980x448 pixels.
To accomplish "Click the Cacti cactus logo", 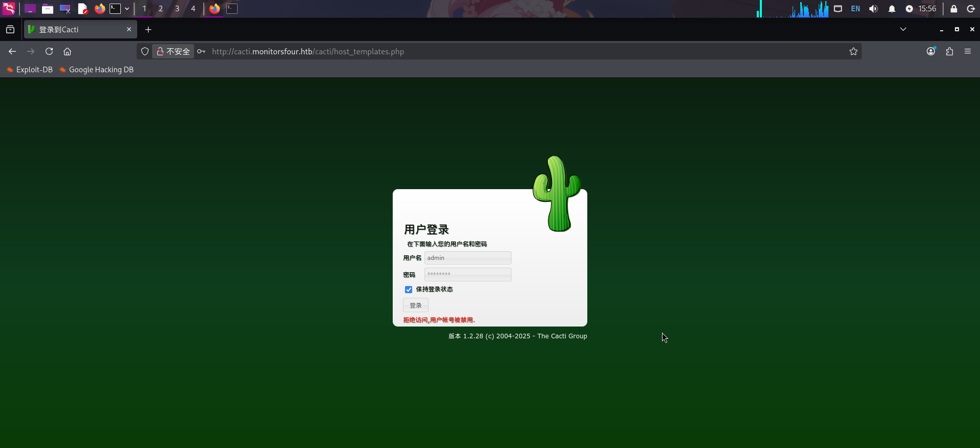I will 557,194.
